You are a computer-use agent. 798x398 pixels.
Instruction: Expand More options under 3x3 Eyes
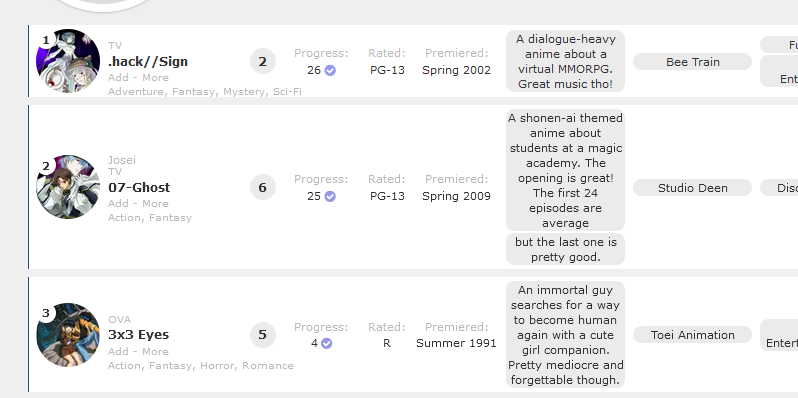[x=155, y=352]
